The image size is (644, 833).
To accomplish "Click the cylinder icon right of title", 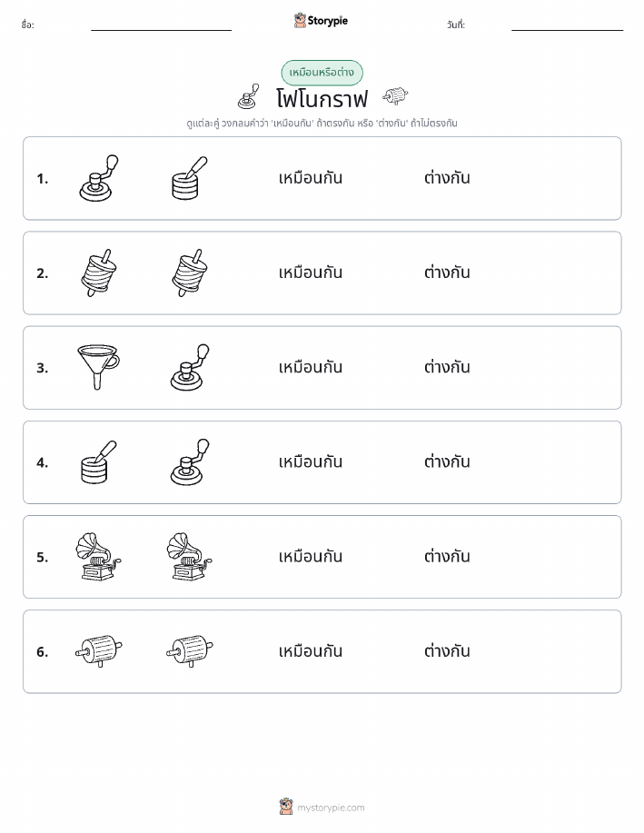I will point(395,96).
